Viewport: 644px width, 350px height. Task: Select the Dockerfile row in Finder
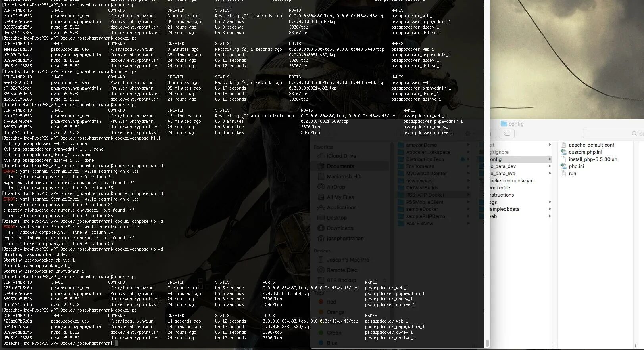(521, 188)
